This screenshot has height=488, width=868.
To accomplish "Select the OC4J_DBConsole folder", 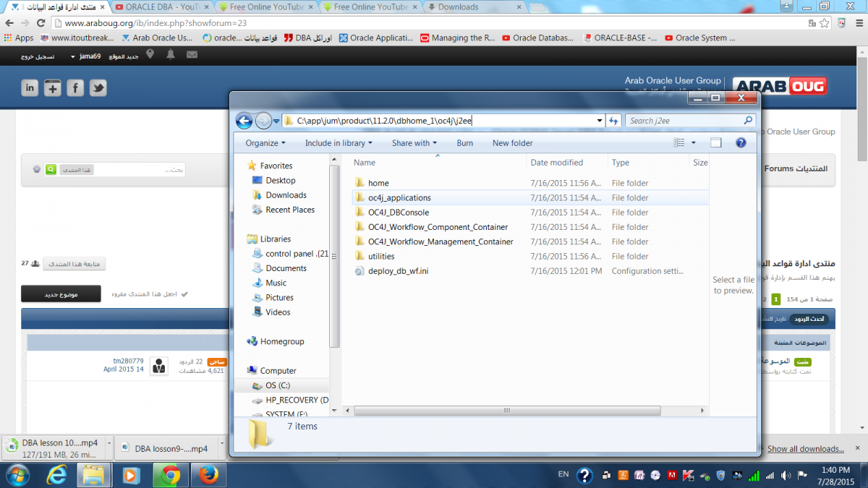I will pos(398,213).
